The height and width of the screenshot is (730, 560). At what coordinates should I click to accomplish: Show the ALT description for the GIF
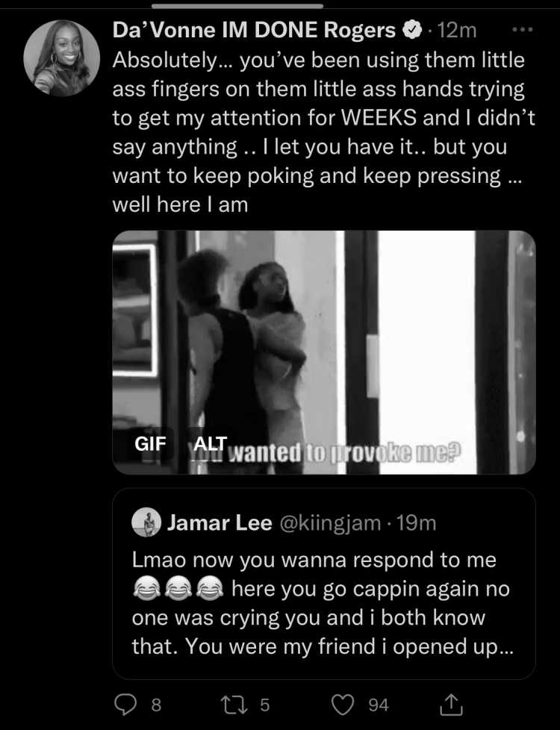point(210,443)
